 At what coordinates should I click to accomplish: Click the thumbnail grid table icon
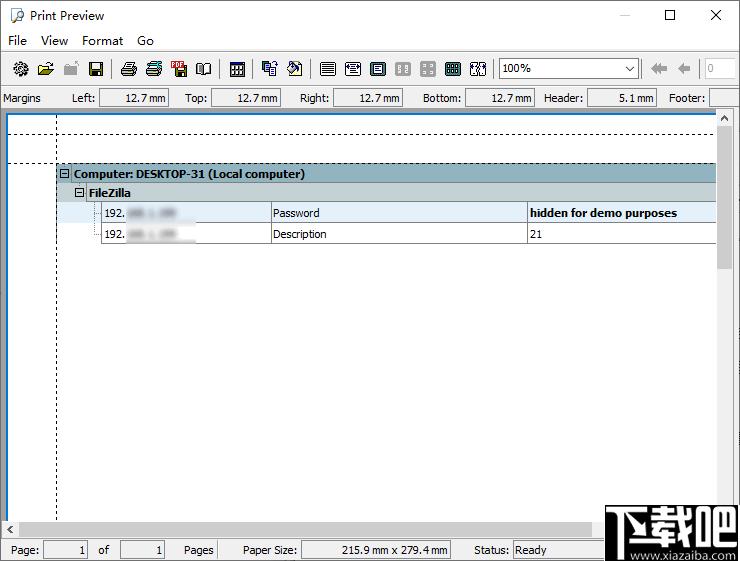(237, 69)
